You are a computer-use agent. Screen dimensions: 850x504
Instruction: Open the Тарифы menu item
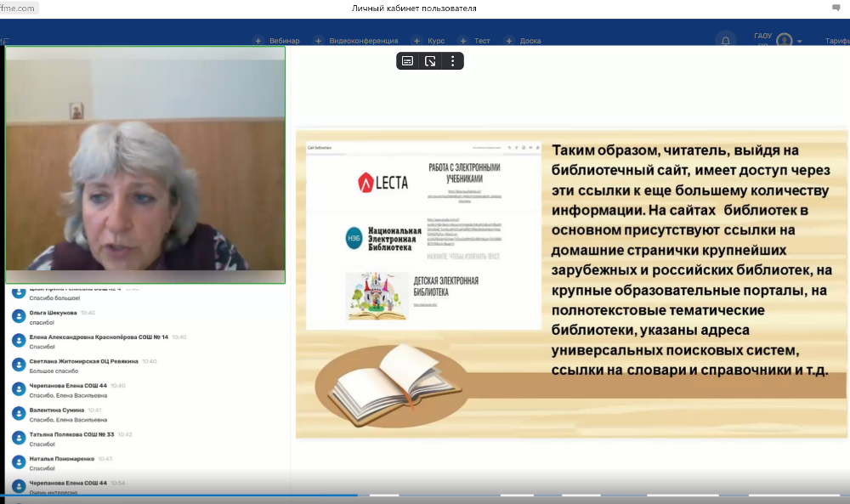[837, 41]
